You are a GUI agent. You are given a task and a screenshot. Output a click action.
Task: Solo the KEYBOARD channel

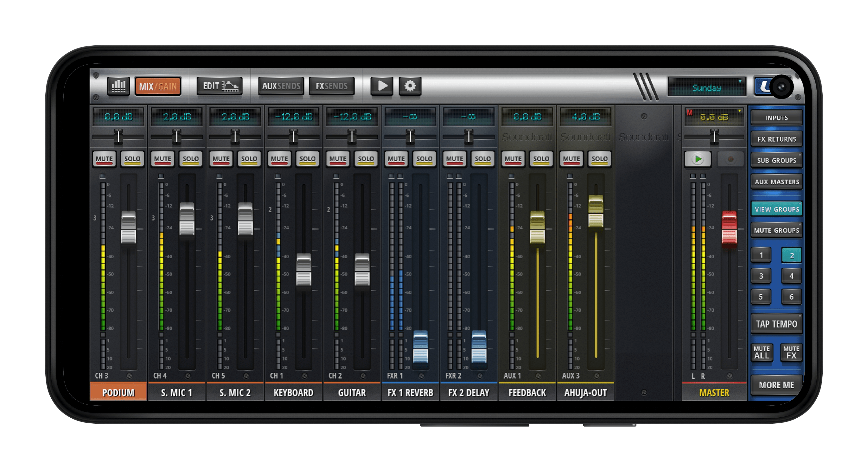point(307,159)
